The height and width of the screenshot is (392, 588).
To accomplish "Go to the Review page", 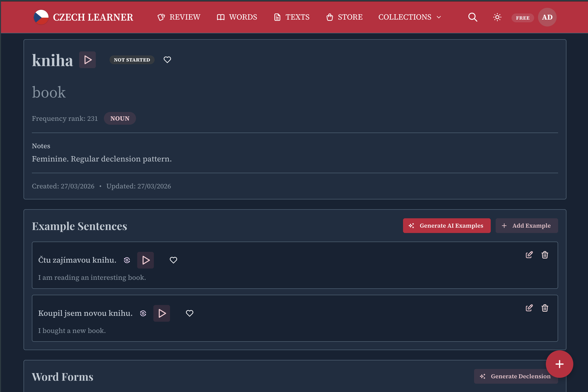I will [x=179, y=17].
